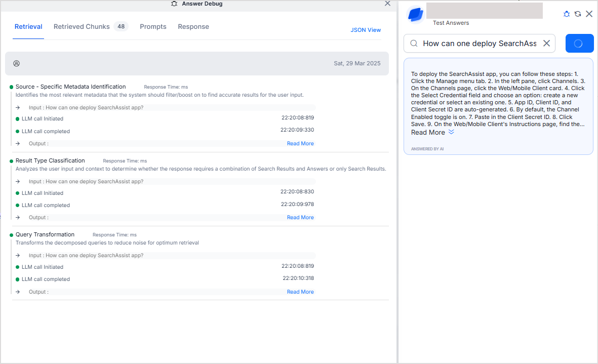Click the blue SearchAssist logo icon

point(416,15)
